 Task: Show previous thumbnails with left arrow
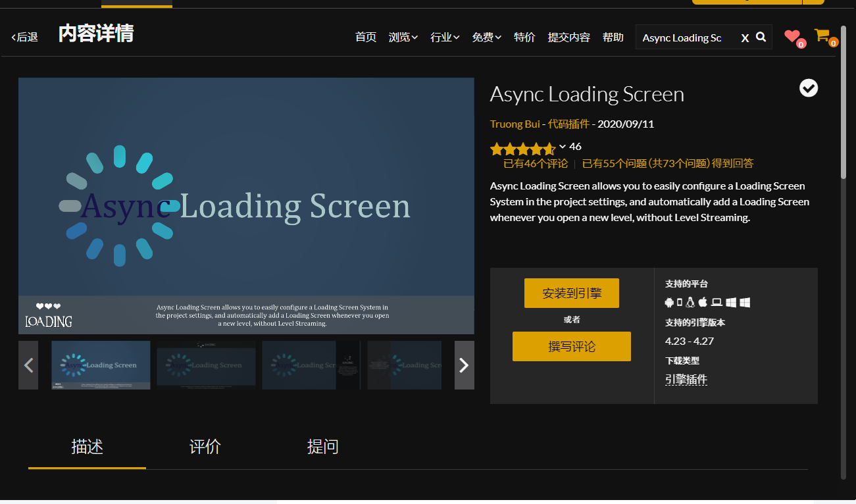coord(28,365)
